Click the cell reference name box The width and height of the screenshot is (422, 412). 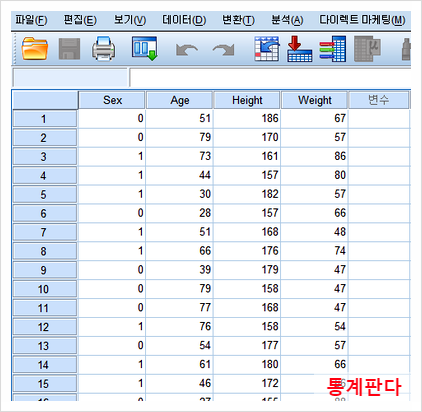pyautogui.click(x=70, y=78)
